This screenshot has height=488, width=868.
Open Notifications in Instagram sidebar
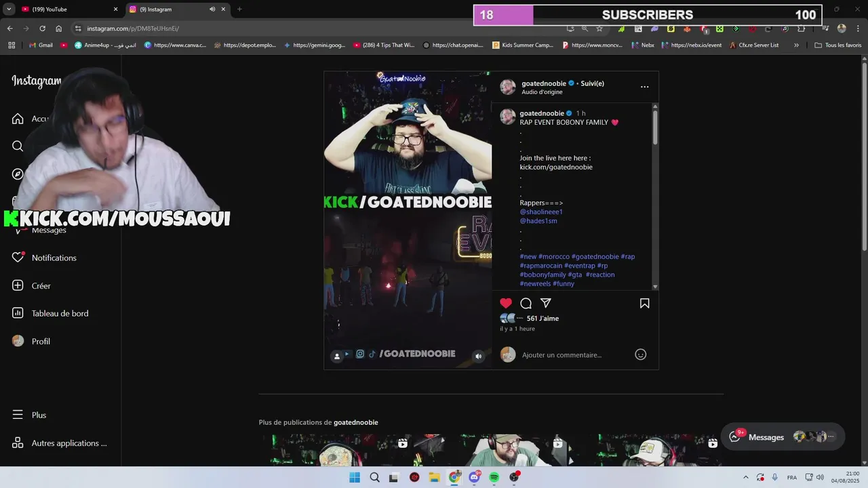click(45, 258)
